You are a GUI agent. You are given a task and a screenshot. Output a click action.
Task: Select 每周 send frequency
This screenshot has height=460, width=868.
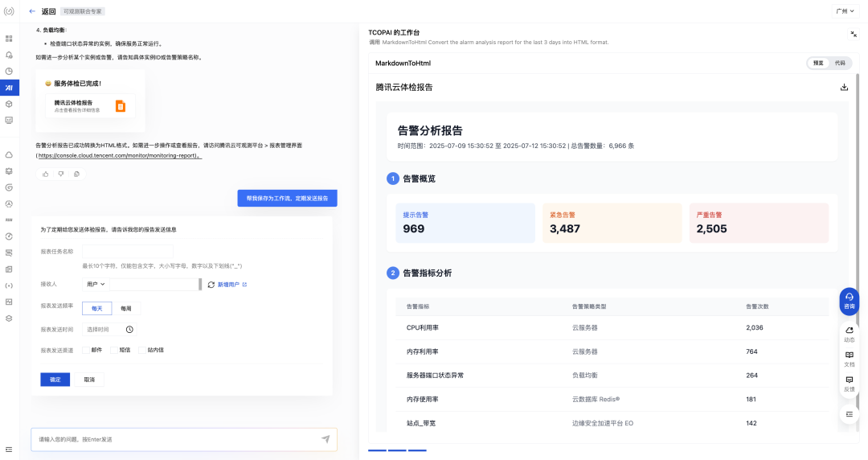pos(126,309)
